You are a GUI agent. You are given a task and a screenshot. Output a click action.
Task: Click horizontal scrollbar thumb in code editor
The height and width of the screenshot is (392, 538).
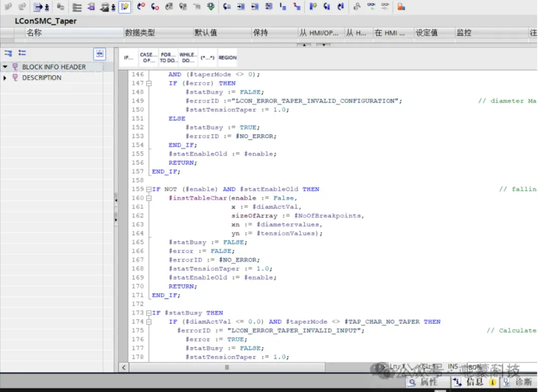227,367
